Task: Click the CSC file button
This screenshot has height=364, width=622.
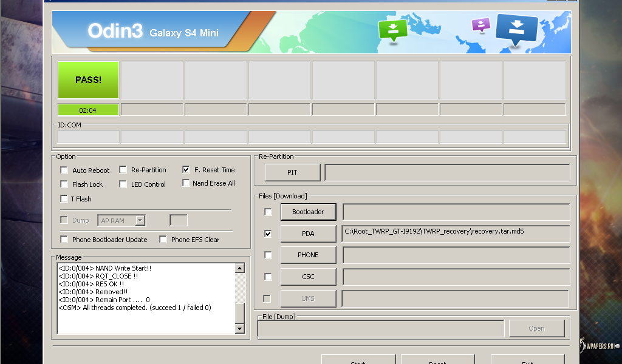Action: click(x=308, y=277)
